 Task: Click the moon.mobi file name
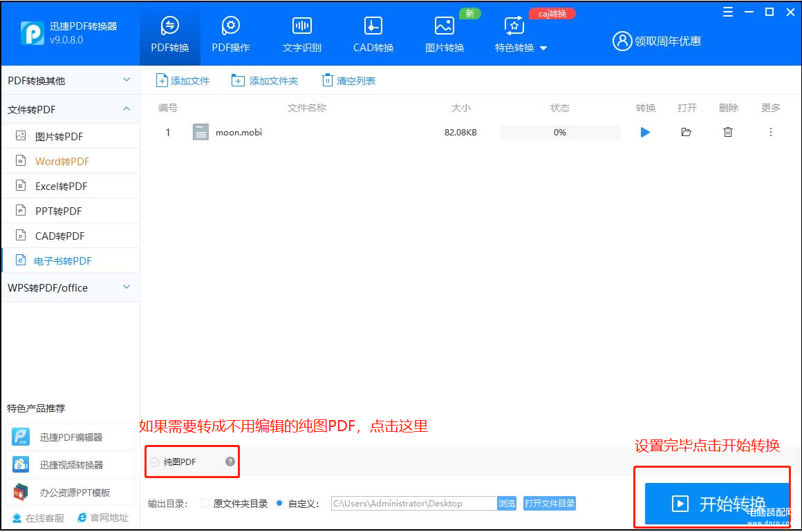(239, 133)
